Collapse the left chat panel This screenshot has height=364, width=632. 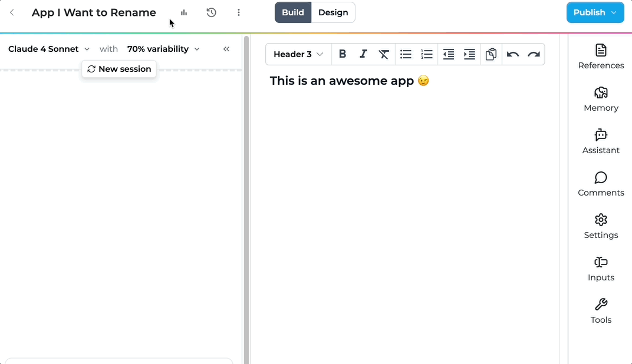(x=226, y=49)
